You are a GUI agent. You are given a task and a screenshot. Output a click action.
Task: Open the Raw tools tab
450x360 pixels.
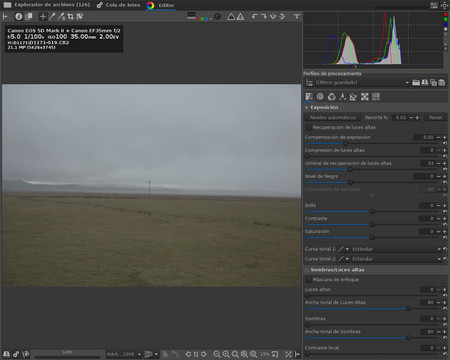tap(365, 97)
